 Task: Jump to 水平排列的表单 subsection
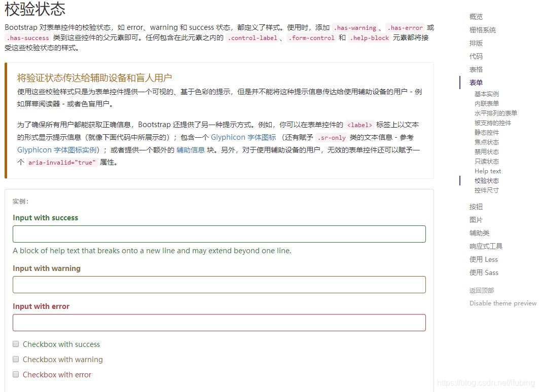pos(496,113)
